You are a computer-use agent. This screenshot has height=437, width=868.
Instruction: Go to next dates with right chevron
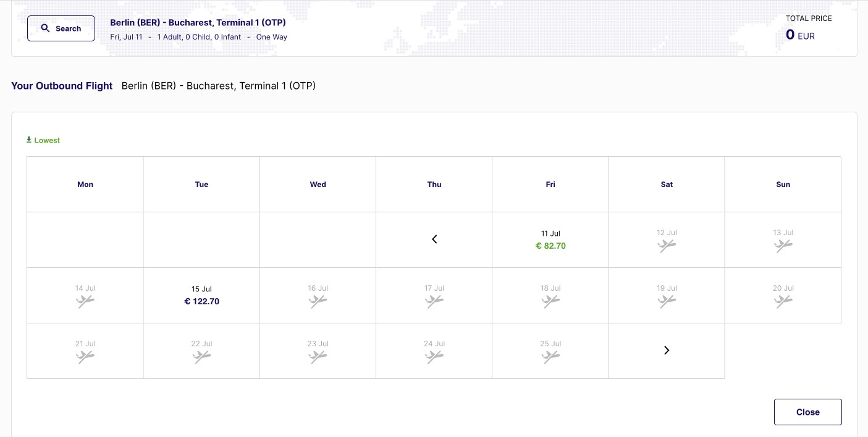(667, 351)
